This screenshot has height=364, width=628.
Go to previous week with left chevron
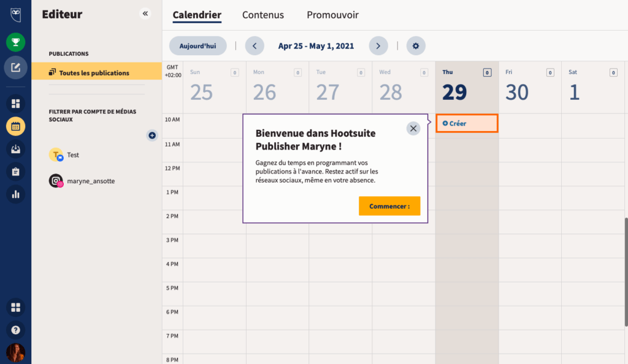[x=255, y=45]
